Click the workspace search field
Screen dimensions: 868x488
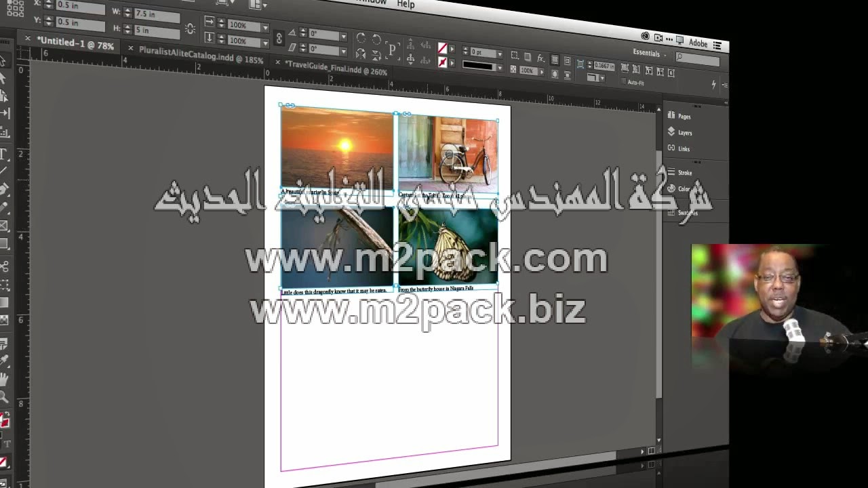coord(698,60)
